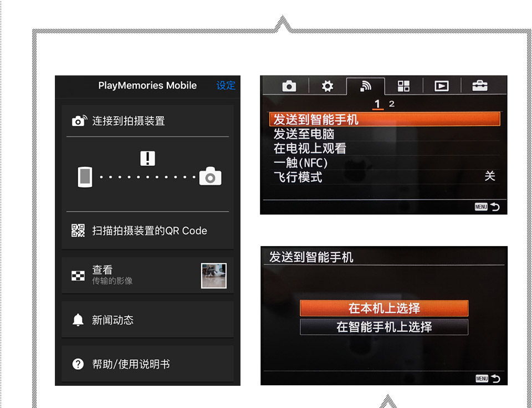Toggle 飞行模式 airplane mode setting
532x408 pixels.
pos(383,177)
